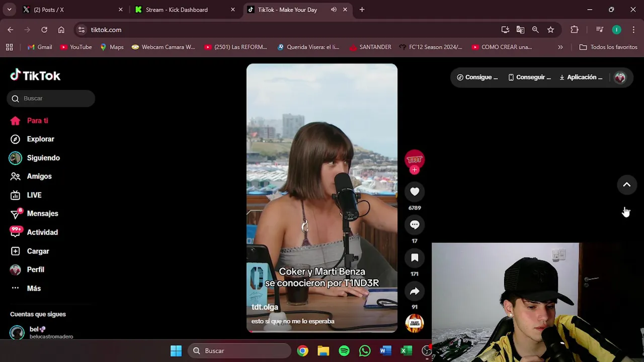
Task: Open the zoom magnifier icon in address bar
Action: click(535, 30)
